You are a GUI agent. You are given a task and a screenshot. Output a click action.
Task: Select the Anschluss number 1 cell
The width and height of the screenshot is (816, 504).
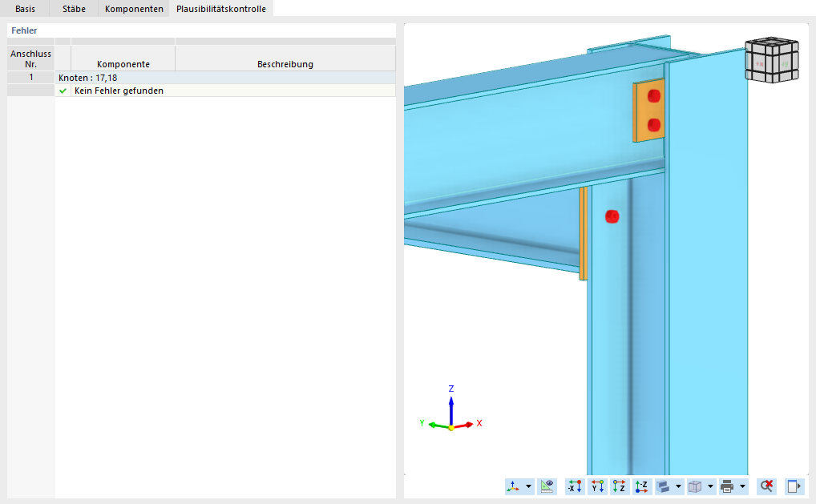point(30,78)
